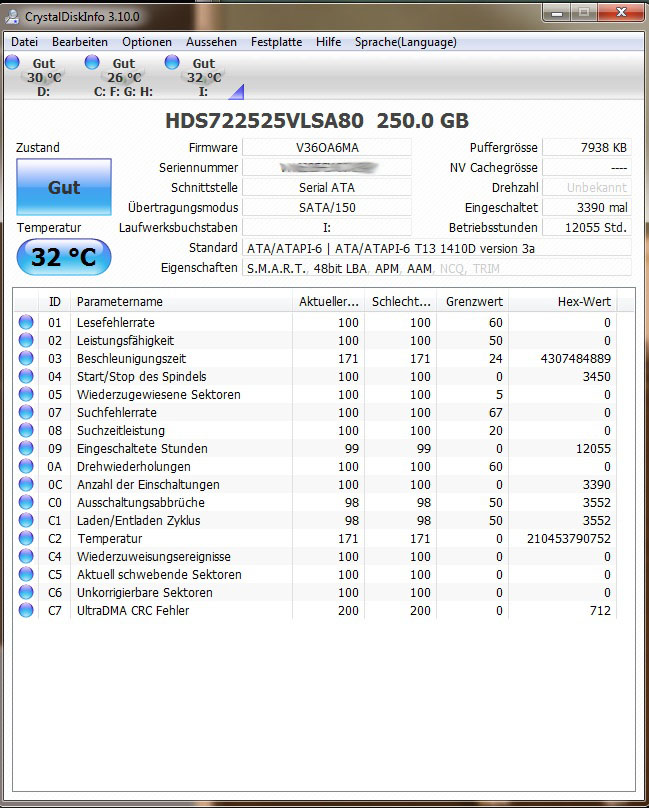The image size is (649, 808).
Task: Open the Datei menu
Action: [x=24, y=42]
